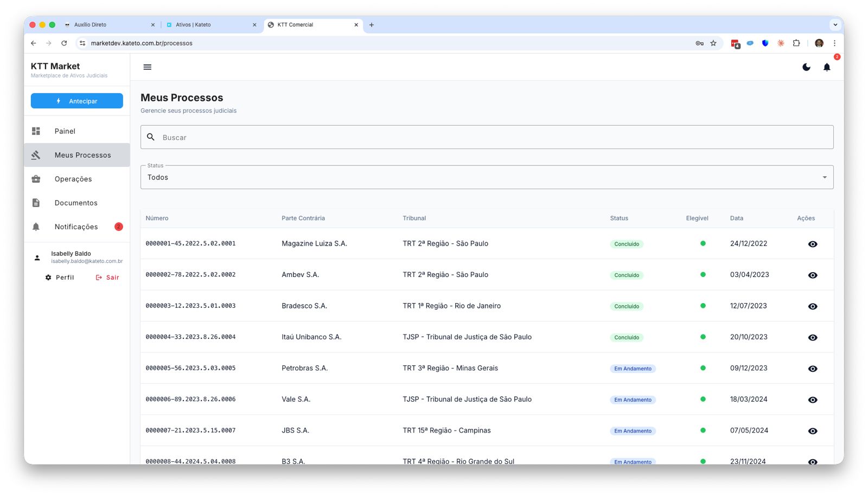Open the Documentos sidebar icon

click(x=36, y=203)
